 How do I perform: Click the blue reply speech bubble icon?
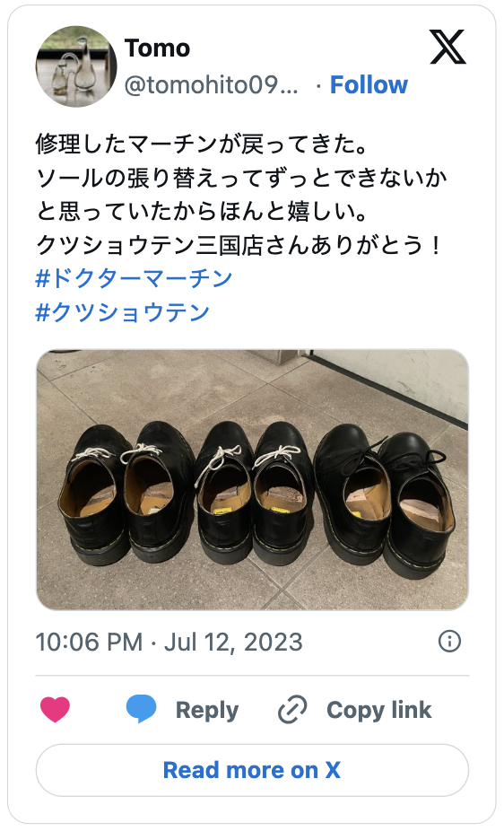(142, 709)
